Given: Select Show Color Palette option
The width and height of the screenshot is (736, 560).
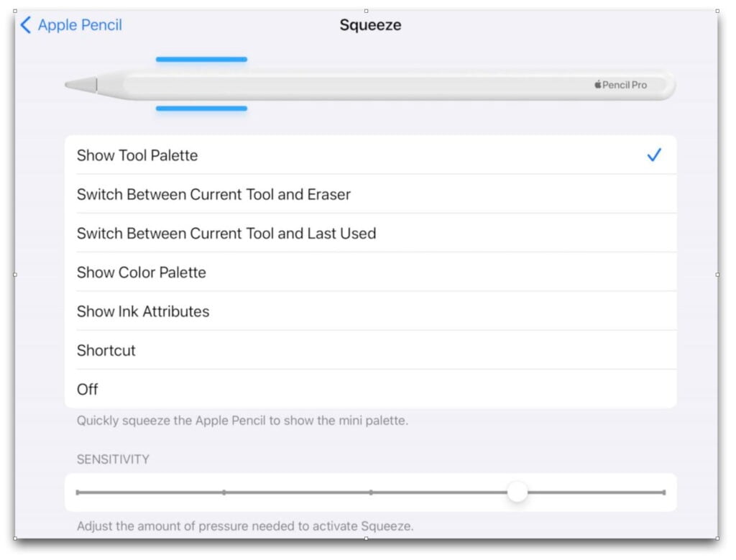Looking at the screenshot, I should coord(371,272).
